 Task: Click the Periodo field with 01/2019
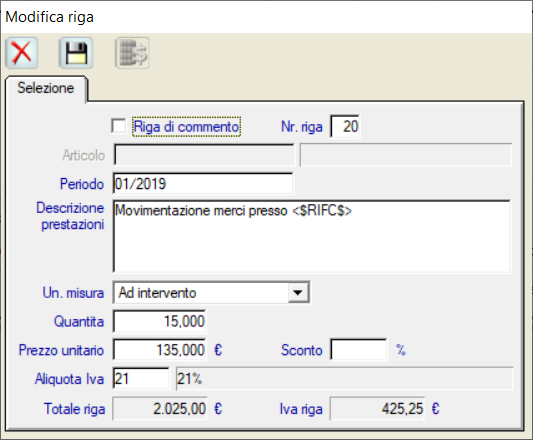click(203, 184)
